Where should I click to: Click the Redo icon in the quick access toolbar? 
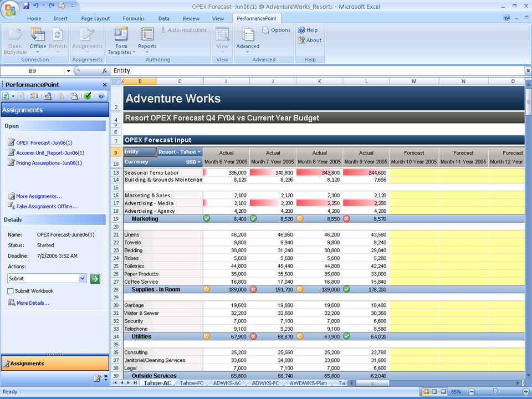[x=51, y=6]
